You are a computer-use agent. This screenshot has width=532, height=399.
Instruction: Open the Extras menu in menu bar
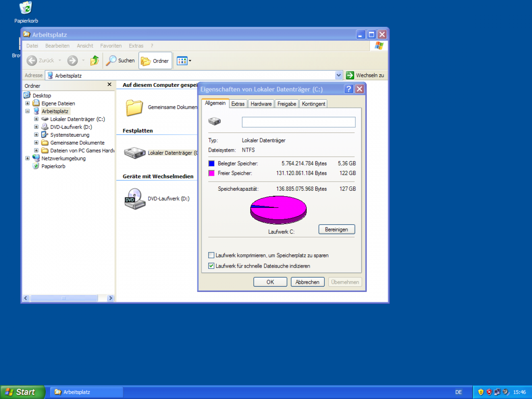tap(136, 46)
